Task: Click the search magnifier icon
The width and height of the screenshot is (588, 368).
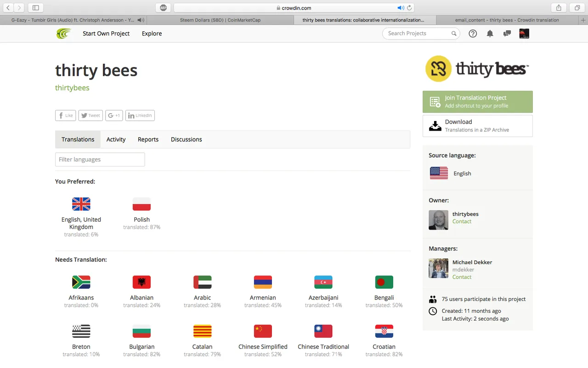Action: click(x=454, y=34)
